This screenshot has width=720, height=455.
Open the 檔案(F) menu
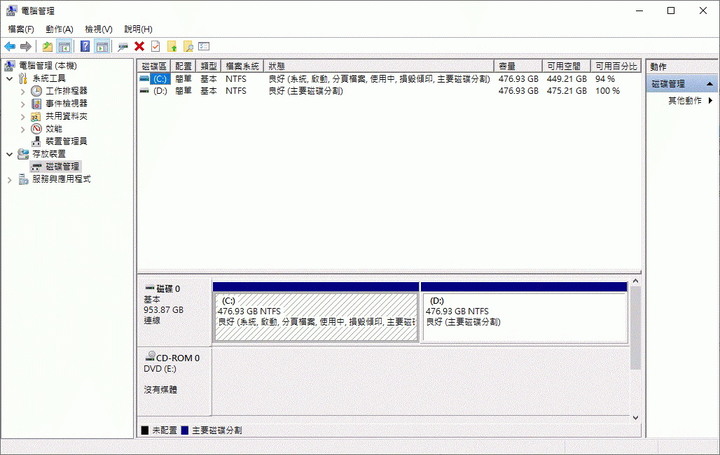coord(21,29)
